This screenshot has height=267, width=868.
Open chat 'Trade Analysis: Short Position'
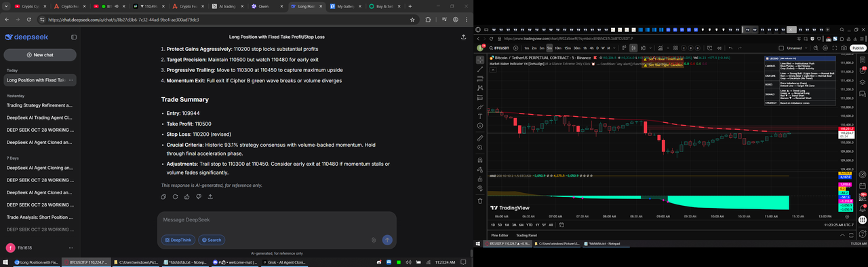point(39,217)
